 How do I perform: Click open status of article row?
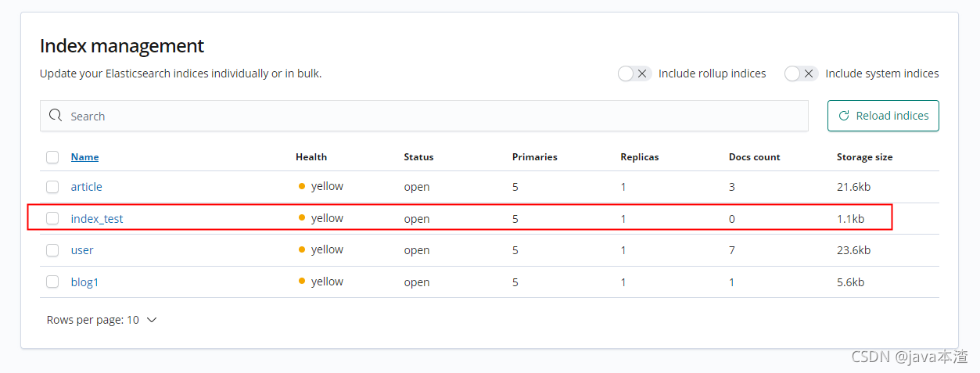(x=417, y=187)
